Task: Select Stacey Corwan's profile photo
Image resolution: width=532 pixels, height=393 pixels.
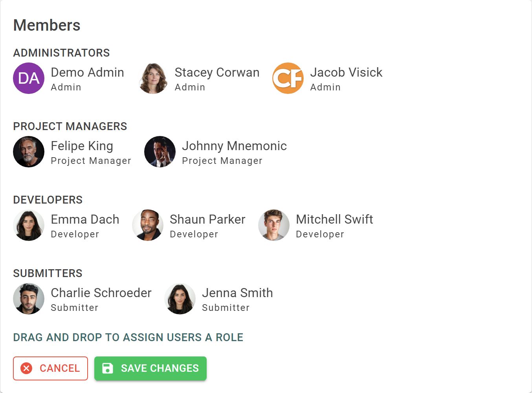Action: pos(153,78)
